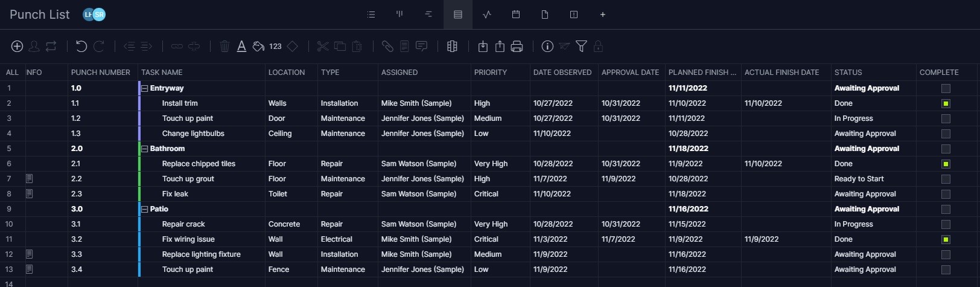Click the add task plus icon
This screenshot has height=287, width=980.
[17, 47]
